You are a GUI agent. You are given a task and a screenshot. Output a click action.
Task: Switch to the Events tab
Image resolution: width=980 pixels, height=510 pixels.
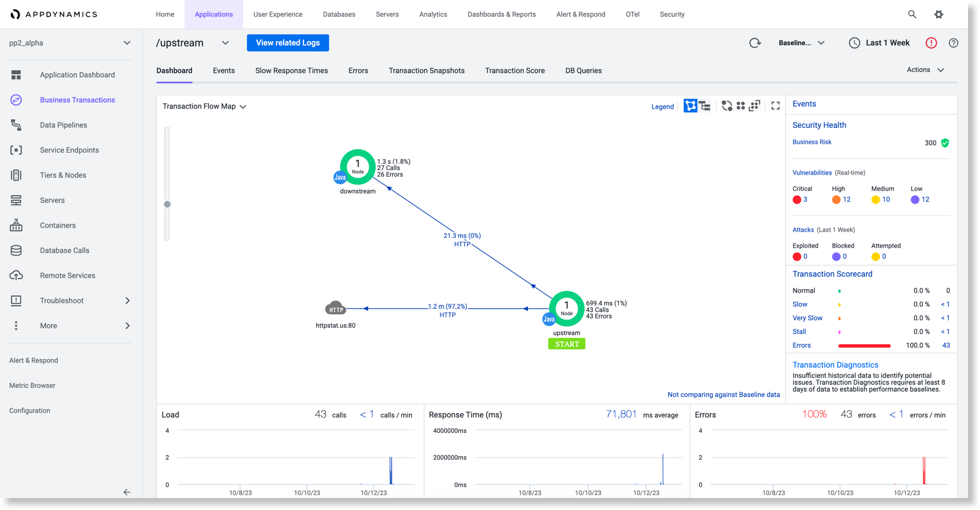(224, 71)
